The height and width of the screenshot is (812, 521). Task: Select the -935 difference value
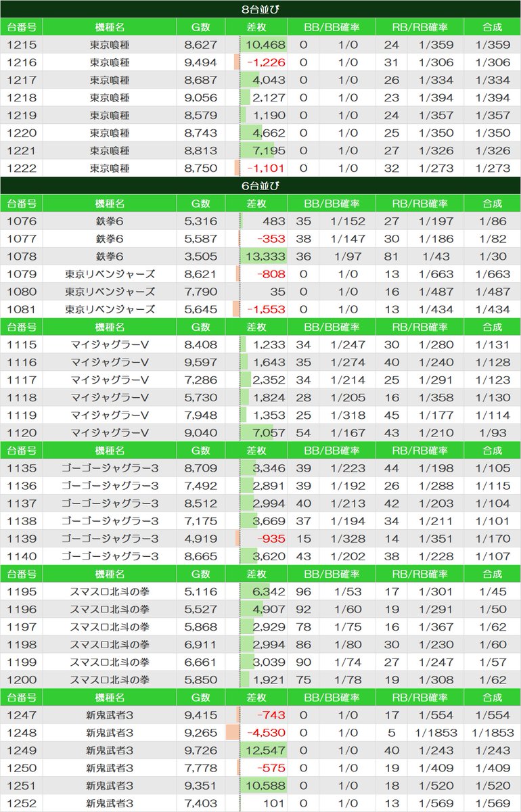[272, 537]
